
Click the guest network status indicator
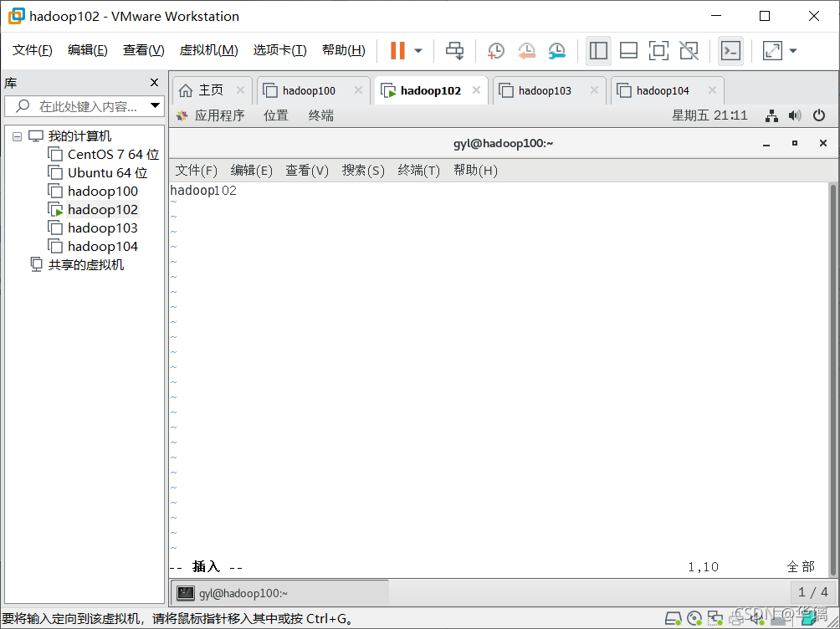[x=771, y=115]
